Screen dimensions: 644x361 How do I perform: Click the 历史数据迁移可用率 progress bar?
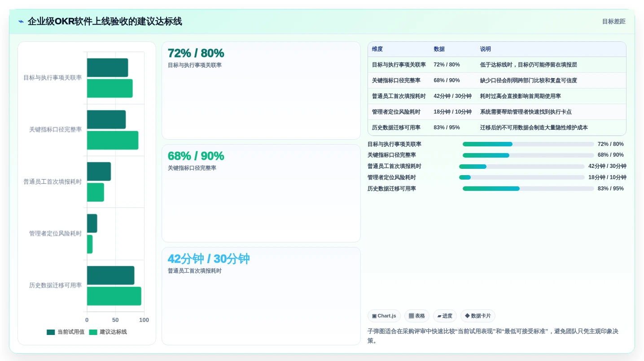(x=528, y=189)
